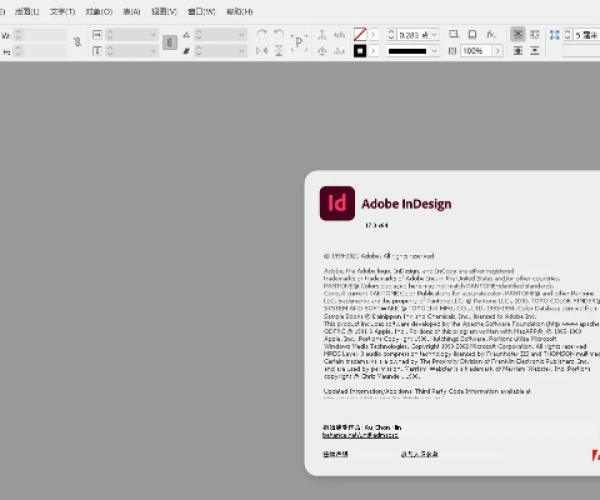Click Select Content icon

[x=322, y=50]
